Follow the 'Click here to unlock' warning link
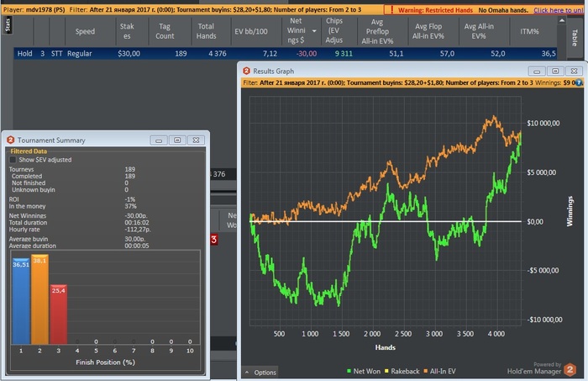The height and width of the screenshot is (381, 588). tap(559, 10)
